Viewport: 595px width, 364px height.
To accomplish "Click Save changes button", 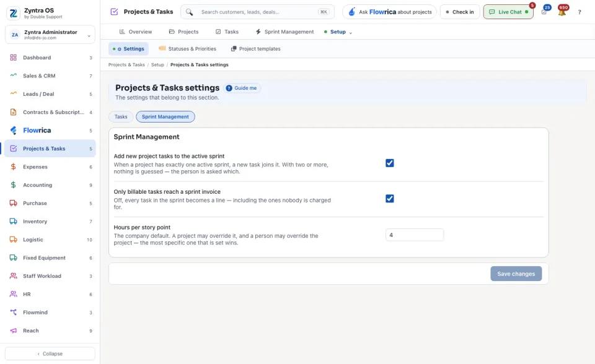I will (516, 274).
